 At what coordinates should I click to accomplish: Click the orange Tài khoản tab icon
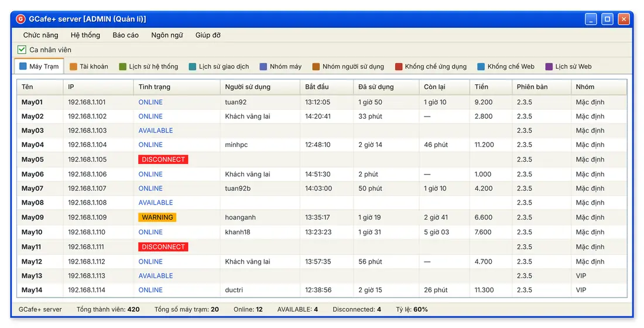tap(73, 67)
